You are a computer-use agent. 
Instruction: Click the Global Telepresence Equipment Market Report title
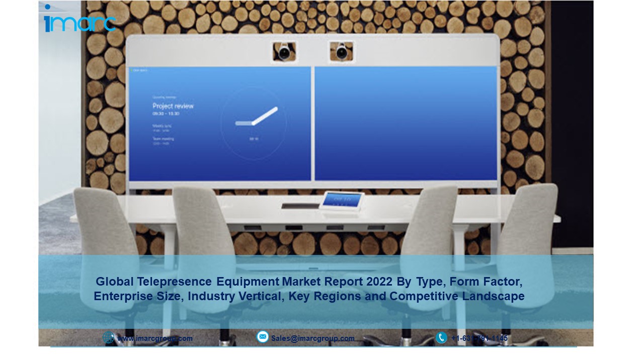click(309, 289)
